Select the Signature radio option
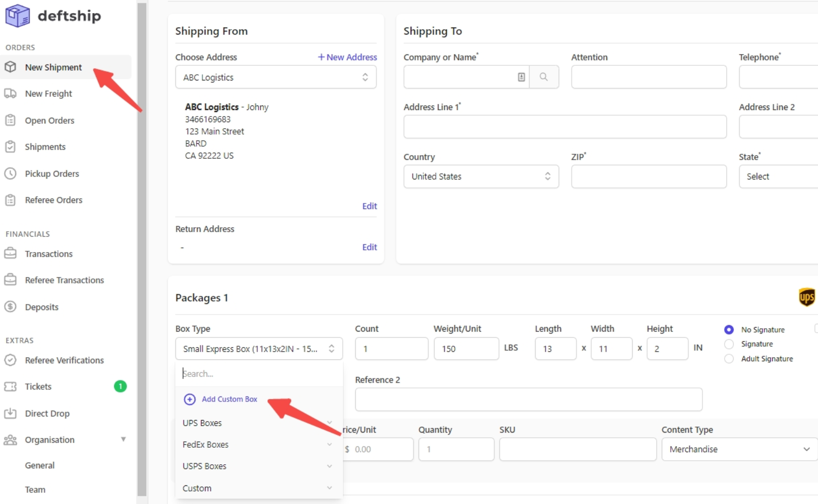Screen dimensions: 818x504 pos(729,344)
